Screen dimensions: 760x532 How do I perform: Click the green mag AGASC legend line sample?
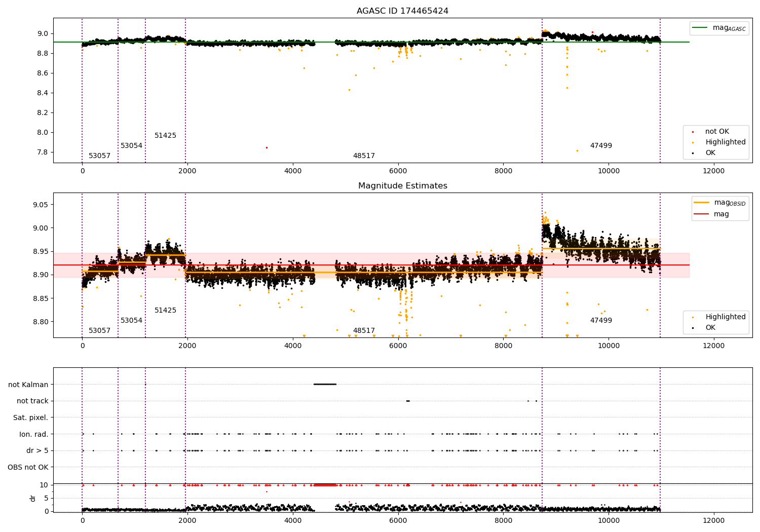(x=700, y=27)
